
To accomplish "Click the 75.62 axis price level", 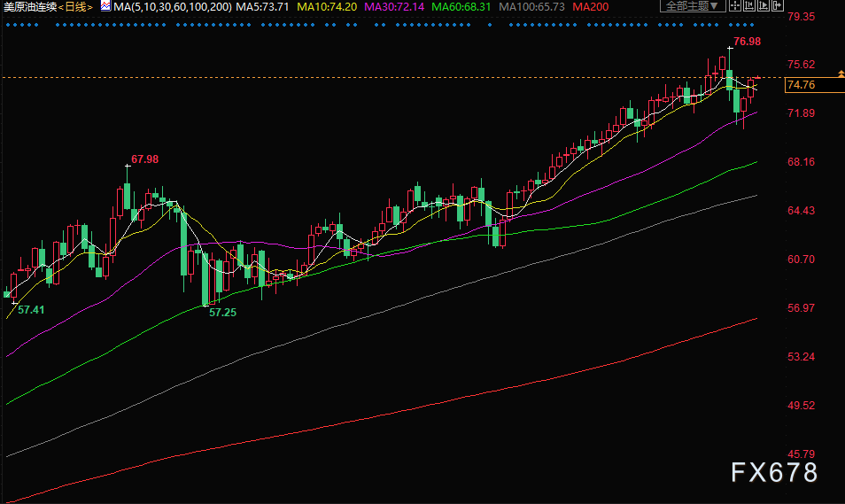I will (x=802, y=65).
